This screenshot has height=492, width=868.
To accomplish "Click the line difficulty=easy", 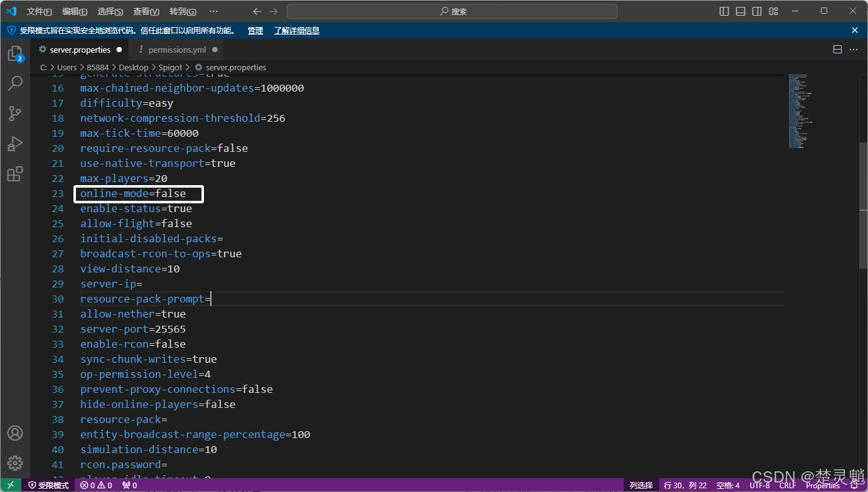I will [127, 103].
